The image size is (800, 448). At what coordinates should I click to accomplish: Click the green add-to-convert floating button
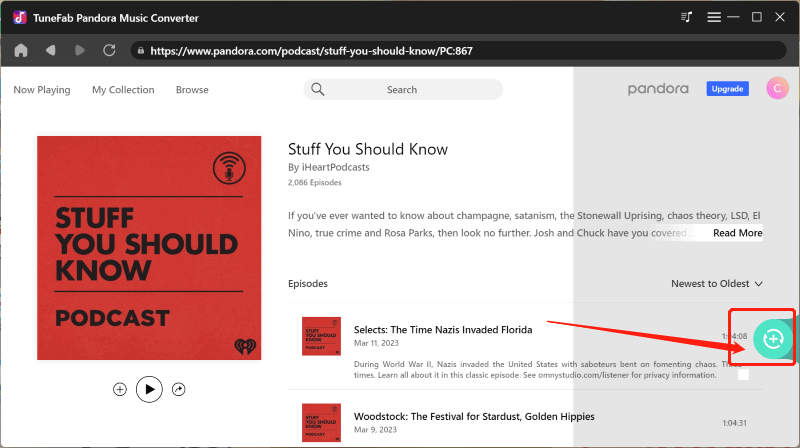773,339
